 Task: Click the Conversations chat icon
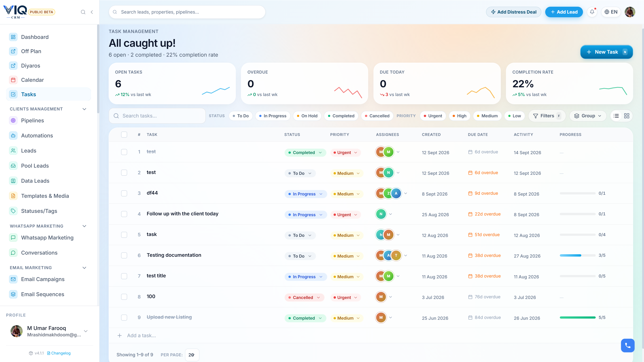point(13,253)
